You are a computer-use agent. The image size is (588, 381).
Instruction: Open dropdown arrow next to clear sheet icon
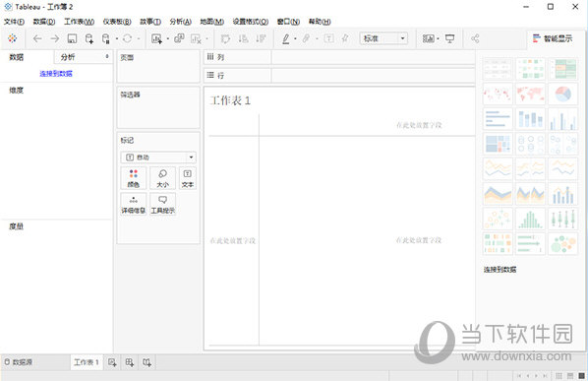pyautogui.click(x=206, y=38)
